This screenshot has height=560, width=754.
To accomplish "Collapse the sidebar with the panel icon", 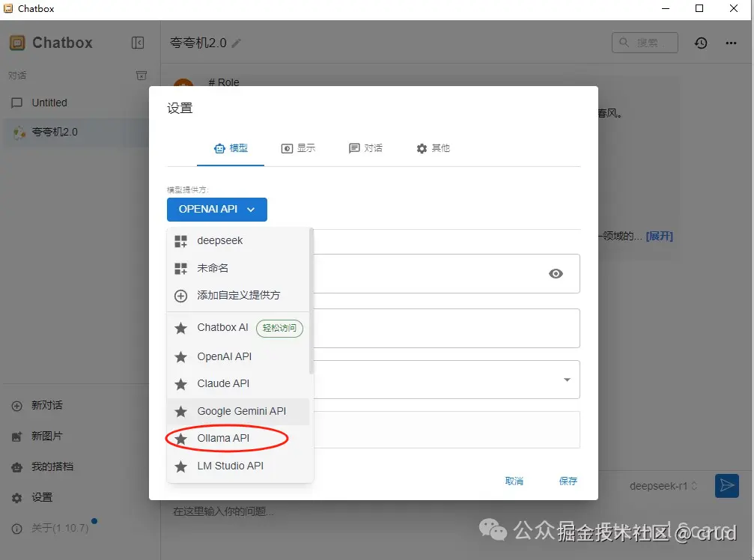I will 138,43.
